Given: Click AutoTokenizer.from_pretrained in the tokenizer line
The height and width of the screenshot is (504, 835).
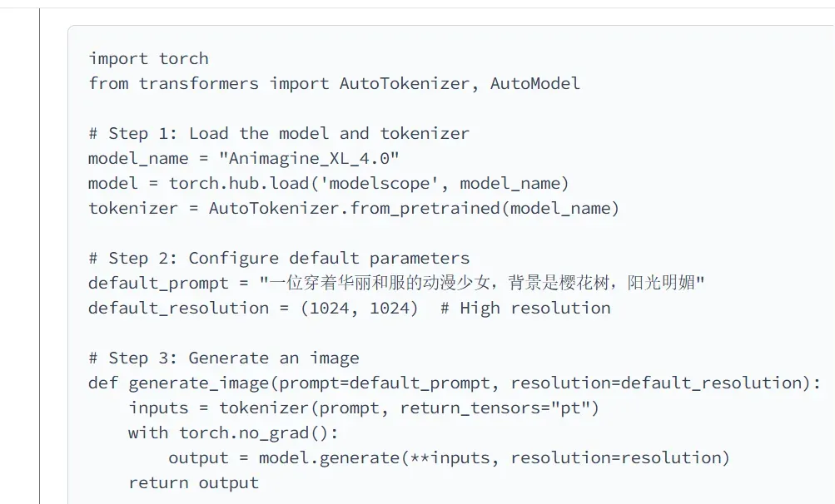Looking at the screenshot, I should (354, 208).
